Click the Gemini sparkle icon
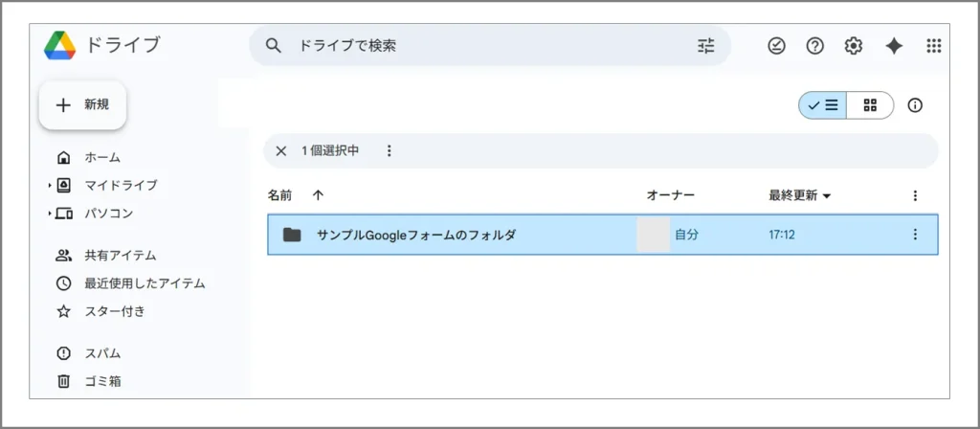The height and width of the screenshot is (429, 980). [894, 46]
